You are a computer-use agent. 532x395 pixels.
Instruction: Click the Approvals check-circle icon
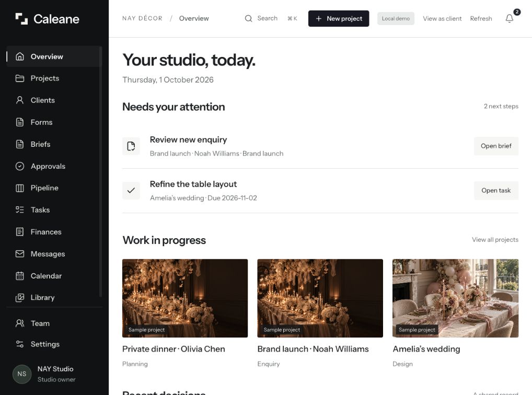tap(20, 166)
